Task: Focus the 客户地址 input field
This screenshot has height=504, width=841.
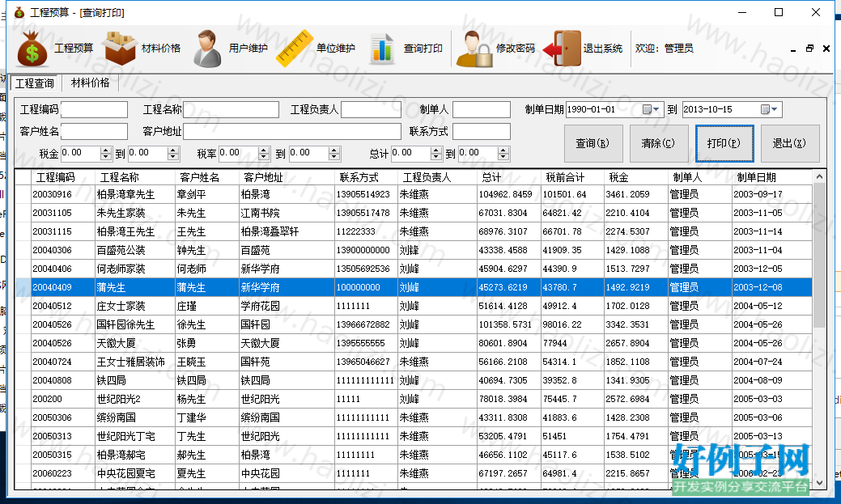Action: coord(292,131)
